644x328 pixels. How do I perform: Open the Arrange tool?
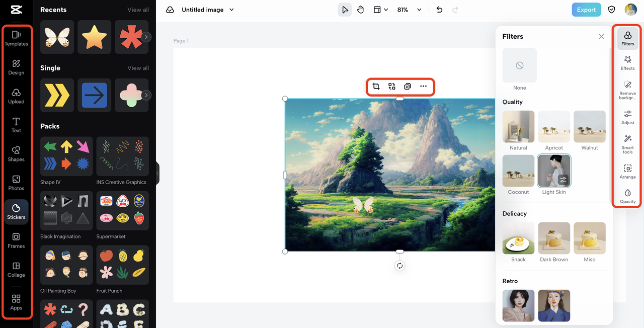pyautogui.click(x=628, y=172)
